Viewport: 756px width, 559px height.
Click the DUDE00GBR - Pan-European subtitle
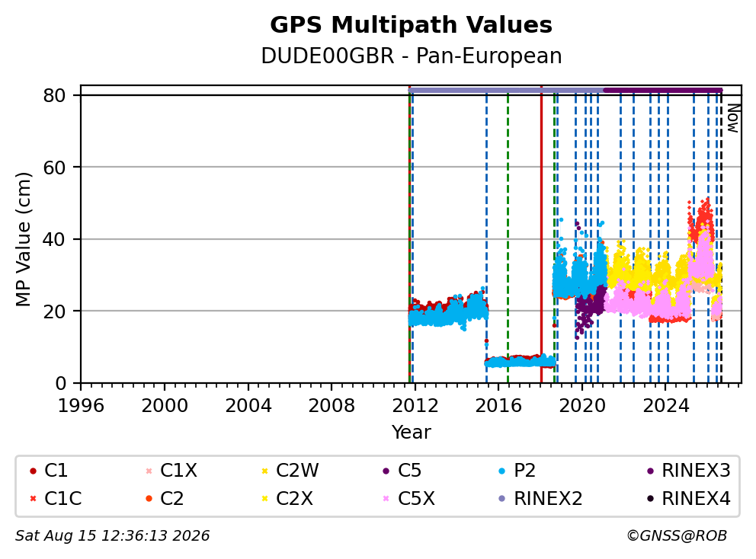(412, 56)
